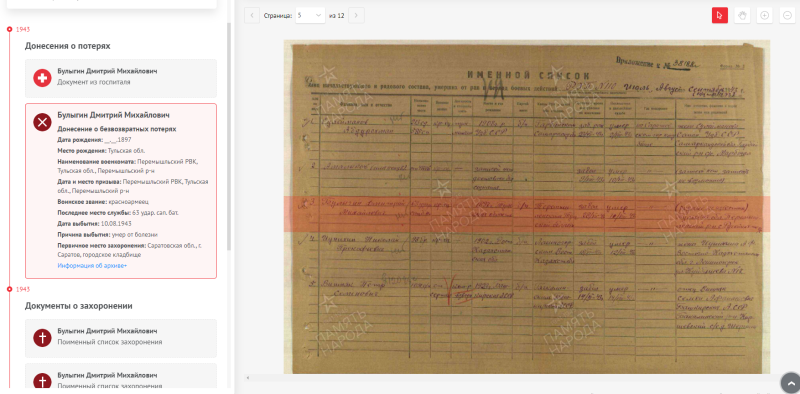Click the back-to-top arrow button
800x394 pixels.
(790, 383)
